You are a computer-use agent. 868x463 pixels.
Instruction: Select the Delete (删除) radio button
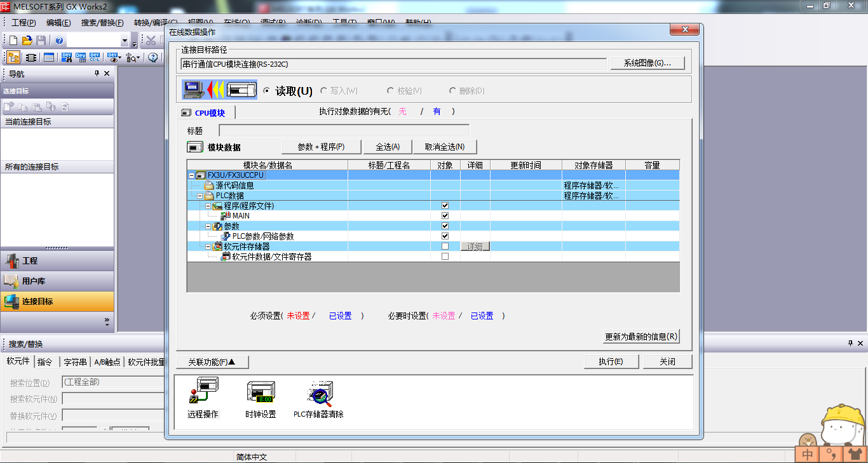pyautogui.click(x=452, y=91)
